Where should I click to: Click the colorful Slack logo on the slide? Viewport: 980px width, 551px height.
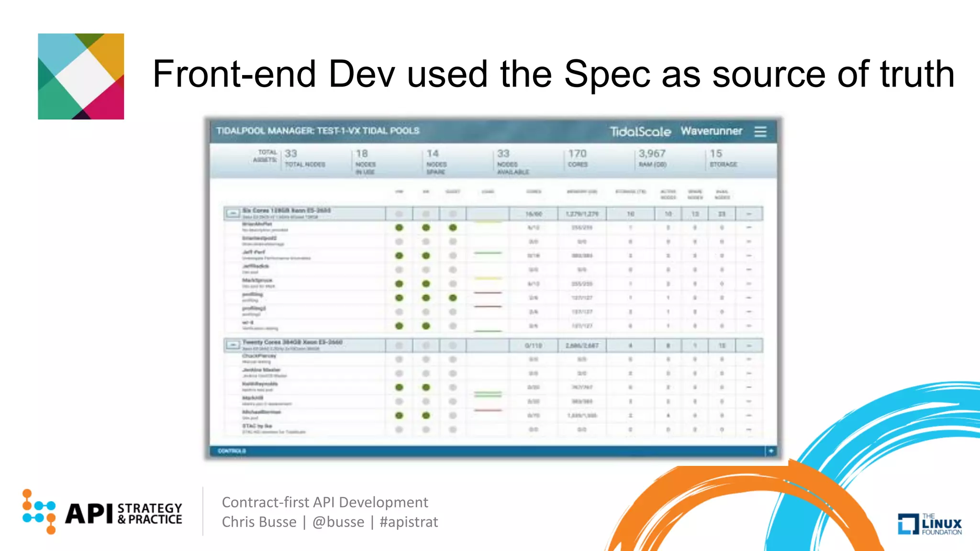click(81, 77)
